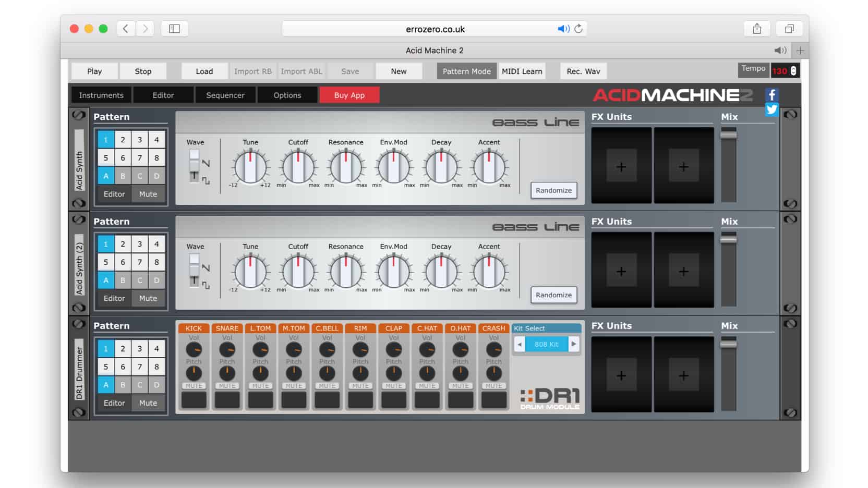The image size is (868, 488).
Task: Mute the Acid Synth (2) pattern
Action: tap(148, 298)
